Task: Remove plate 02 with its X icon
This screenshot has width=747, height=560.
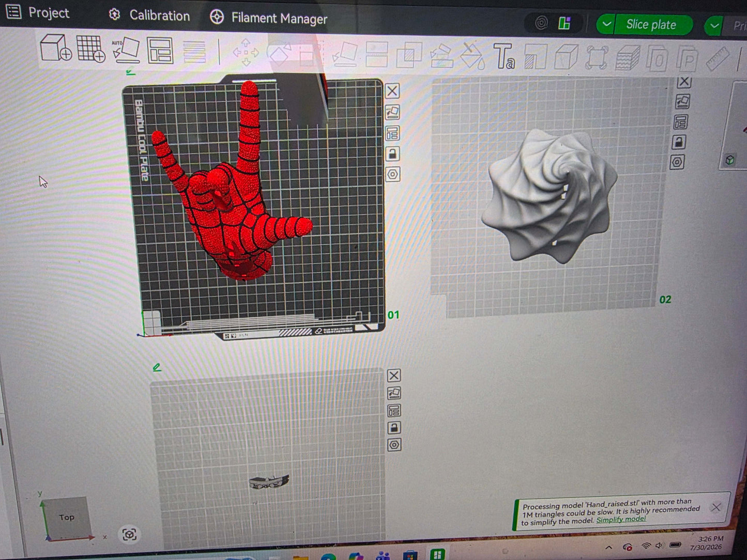Action: point(684,82)
